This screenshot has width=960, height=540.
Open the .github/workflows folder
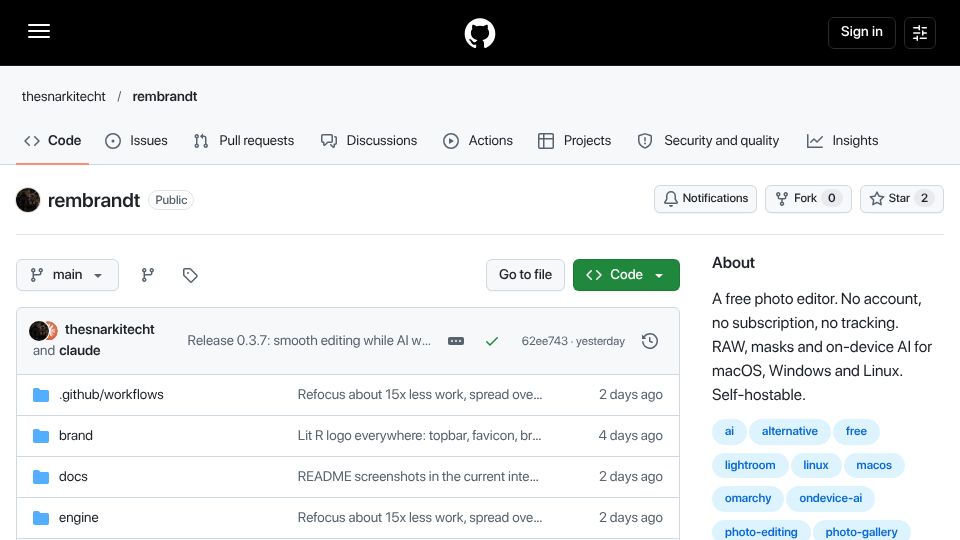click(111, 395)
